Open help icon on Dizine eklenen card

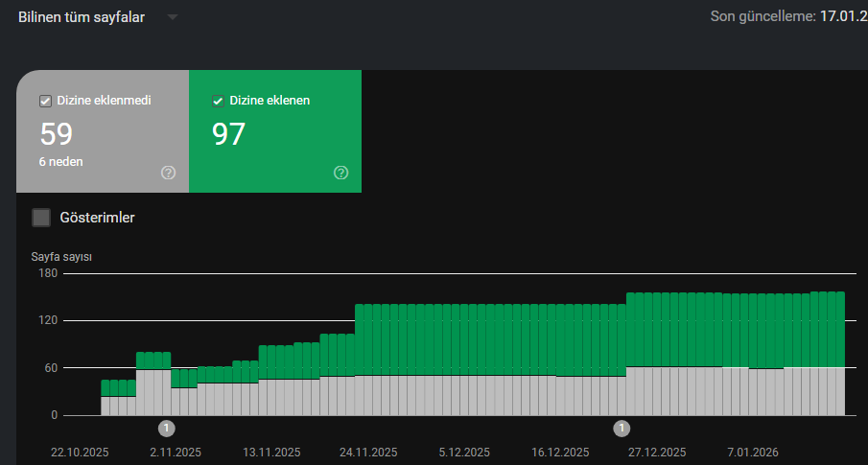[341, 173]
